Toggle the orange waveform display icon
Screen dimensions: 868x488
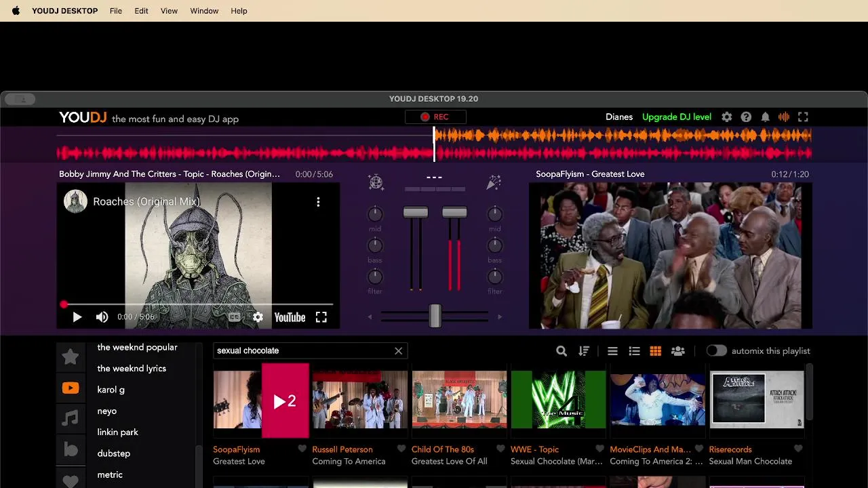click(x=784, y=117)
